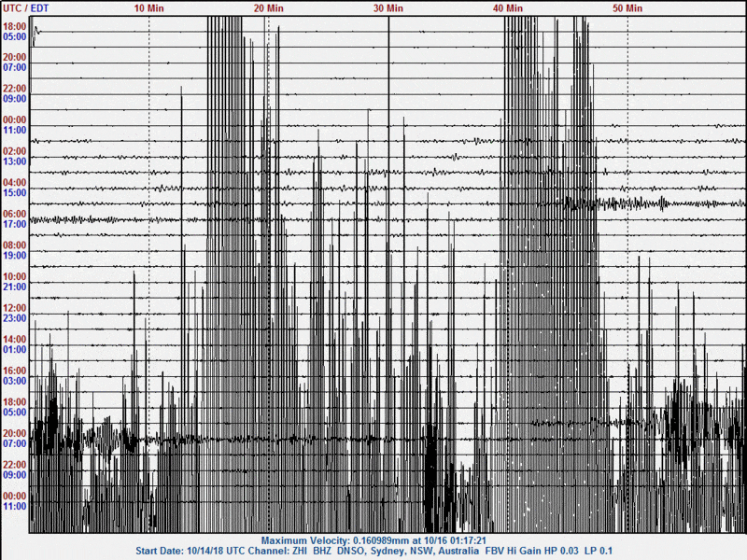Click the 17:00 EDT row label
This screenshot has height=560, width=747.
(x=14, y=224)
